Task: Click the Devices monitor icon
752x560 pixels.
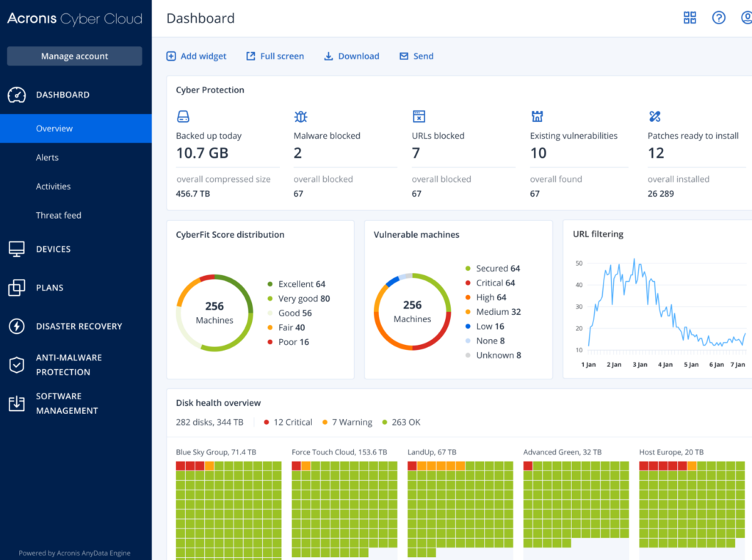Action: click(17, 249)
